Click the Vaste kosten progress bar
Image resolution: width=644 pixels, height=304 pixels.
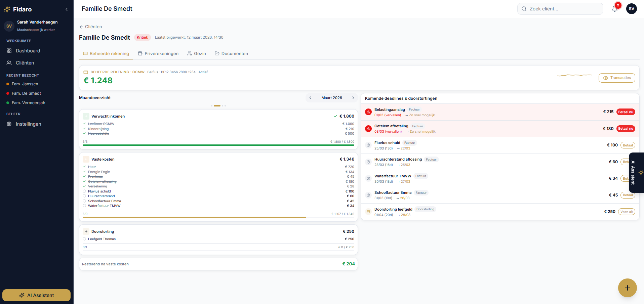(x=218, y=217)
